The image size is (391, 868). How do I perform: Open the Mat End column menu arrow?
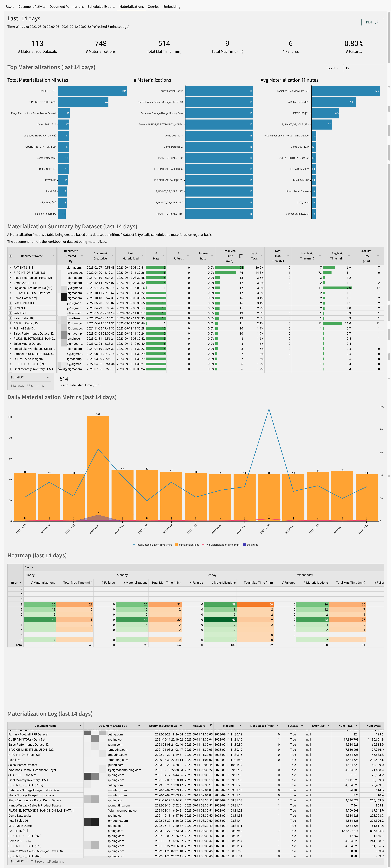(240, 726)
